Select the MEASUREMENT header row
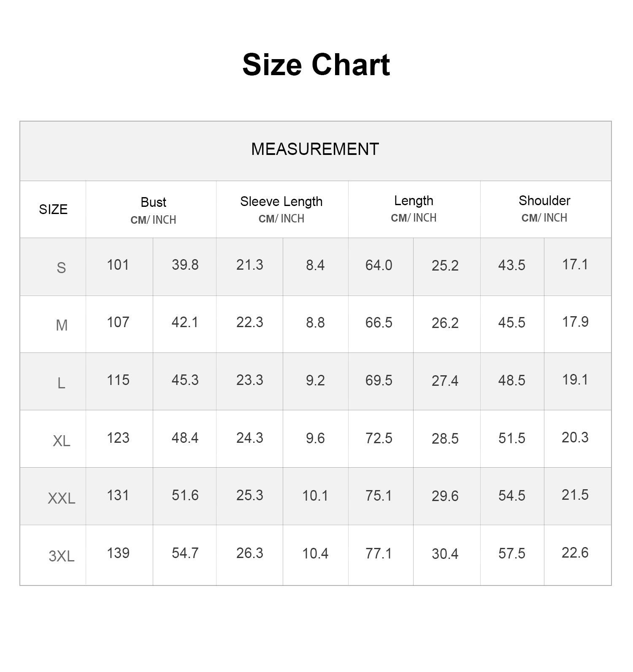Screen dimensions: 633x672 point(316,151)
